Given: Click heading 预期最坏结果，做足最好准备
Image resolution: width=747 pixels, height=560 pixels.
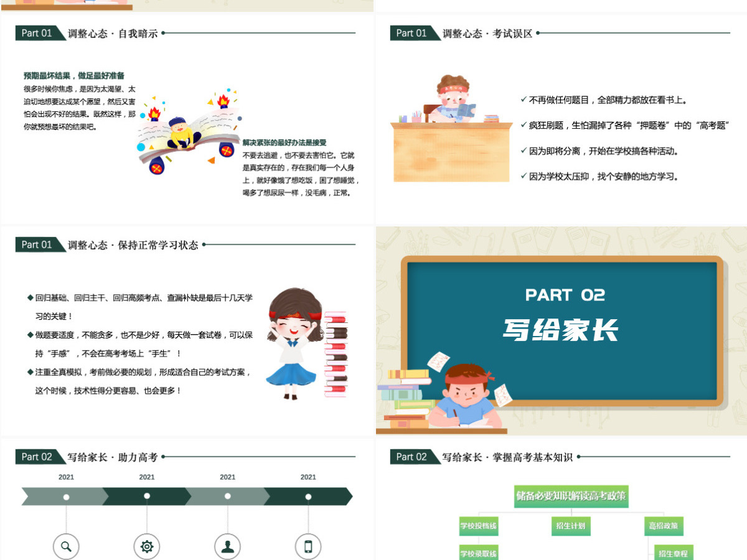Looking at the screenshot, I should pyautogui.click(x=74, y=76).
